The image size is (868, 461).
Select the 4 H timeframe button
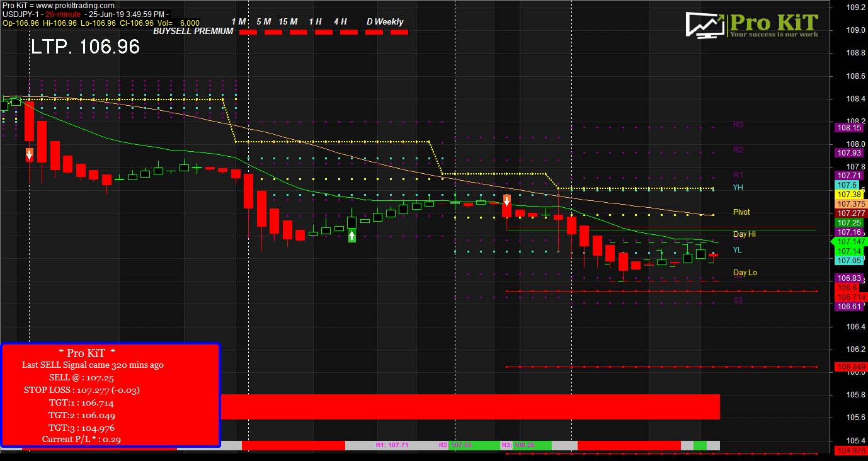(341, 21)
